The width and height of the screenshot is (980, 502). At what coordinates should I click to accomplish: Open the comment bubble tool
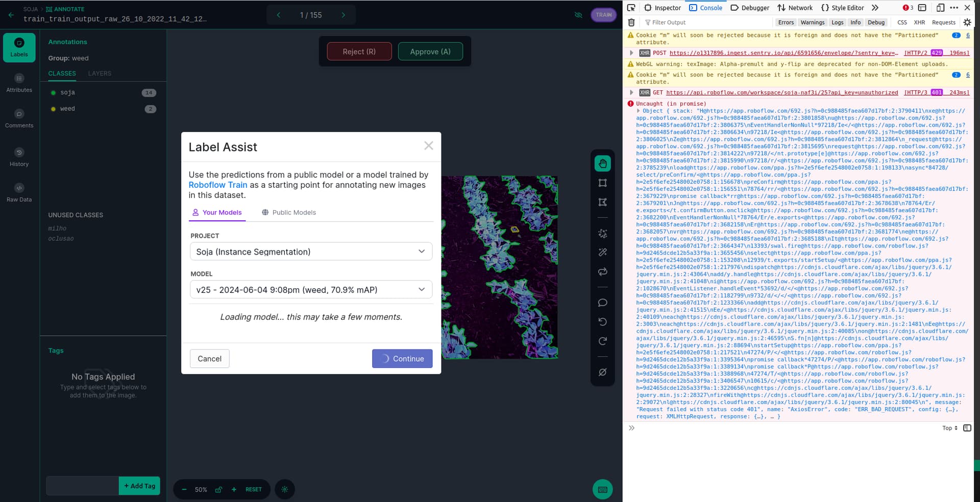click(603, 303)
